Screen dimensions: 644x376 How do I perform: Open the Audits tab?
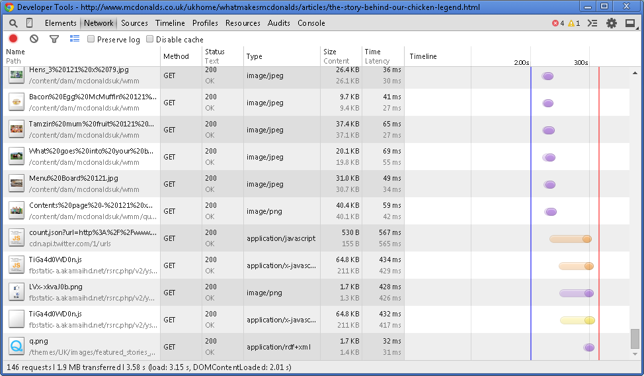(x=279, y=23)
